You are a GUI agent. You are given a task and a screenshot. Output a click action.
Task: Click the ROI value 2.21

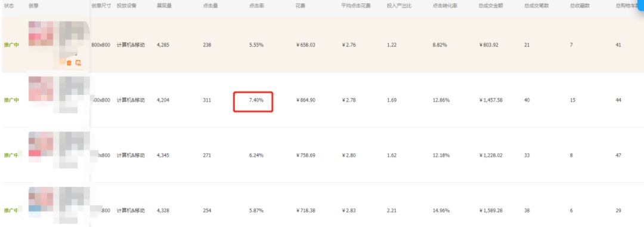point(391,210)
